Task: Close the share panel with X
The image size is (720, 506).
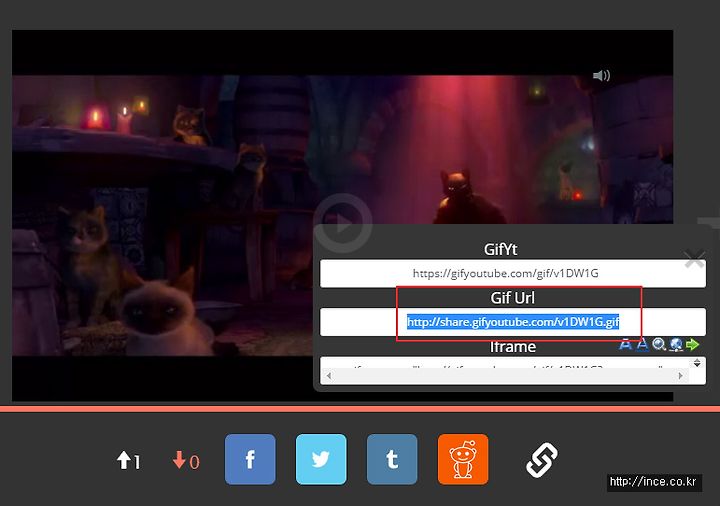Action: tap(694, 259)
